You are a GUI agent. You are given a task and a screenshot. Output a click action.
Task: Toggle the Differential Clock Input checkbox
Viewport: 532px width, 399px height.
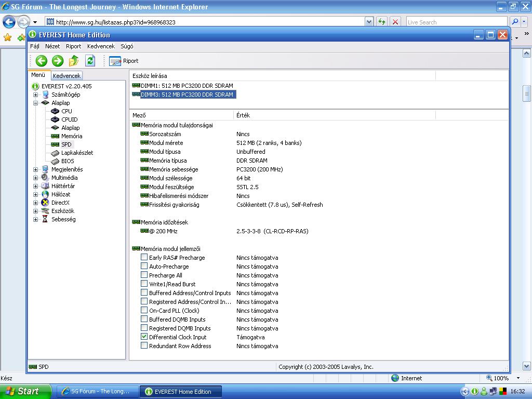[144, 337]
